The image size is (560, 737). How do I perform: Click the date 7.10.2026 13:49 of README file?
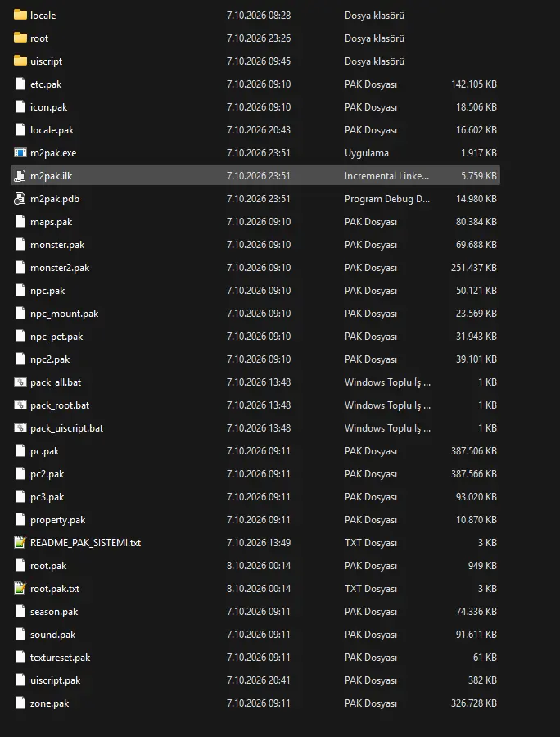pos(259,542)
